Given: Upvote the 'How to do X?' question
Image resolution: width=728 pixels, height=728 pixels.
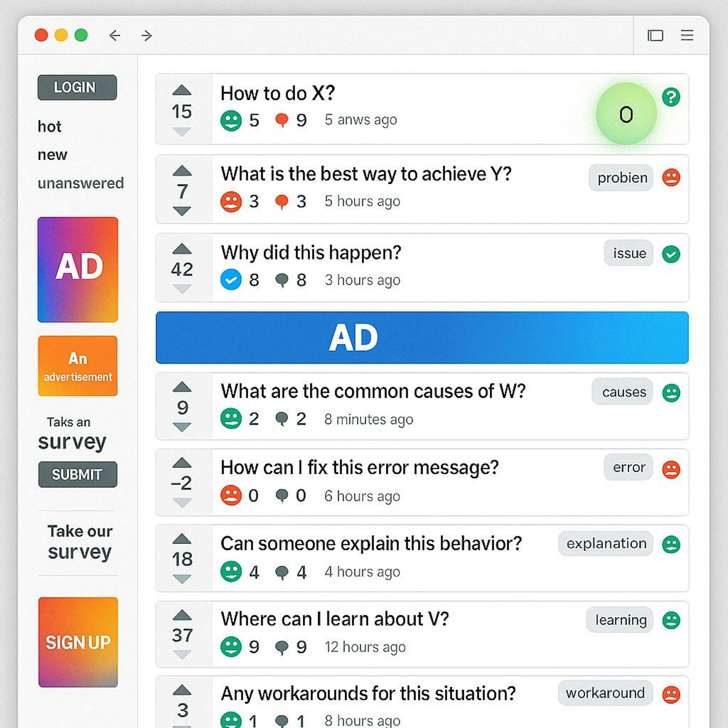Looking at the screenshot, I should coord(182,90).
